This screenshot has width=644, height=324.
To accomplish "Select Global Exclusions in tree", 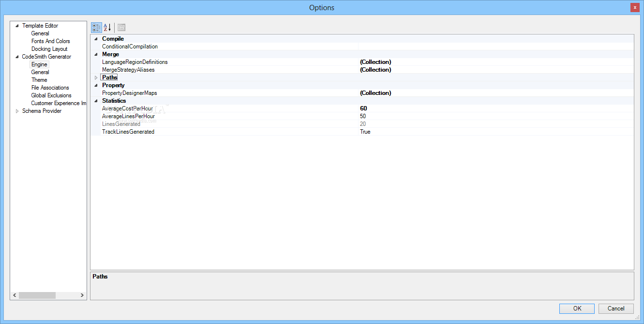I will pyautogui.click(x=51, y=95).
